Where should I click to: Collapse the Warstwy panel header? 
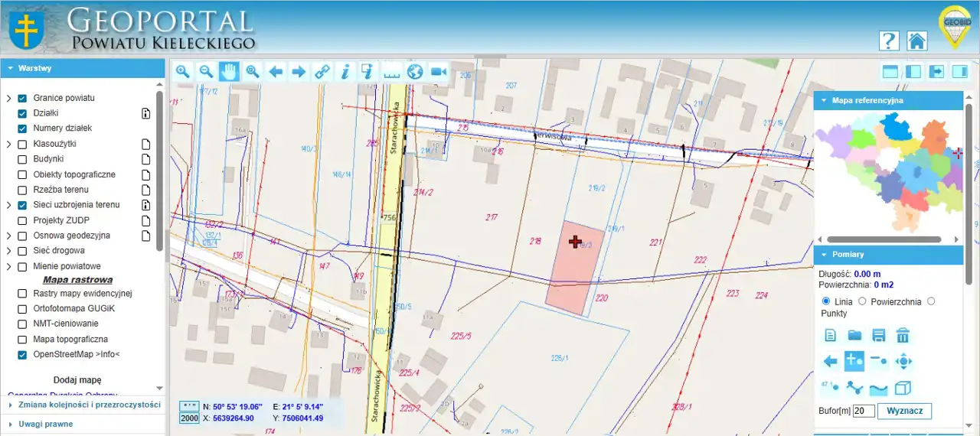pos(83,68)
